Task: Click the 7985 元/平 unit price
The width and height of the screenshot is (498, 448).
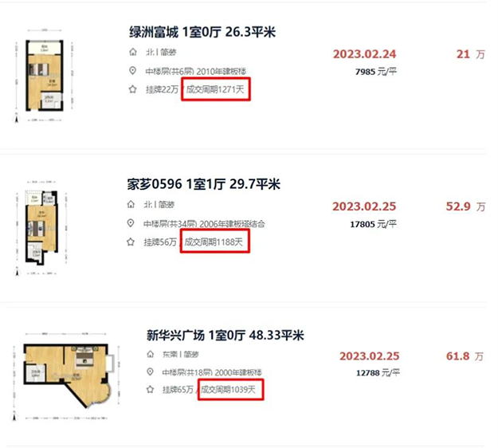Action: (375, 73)
